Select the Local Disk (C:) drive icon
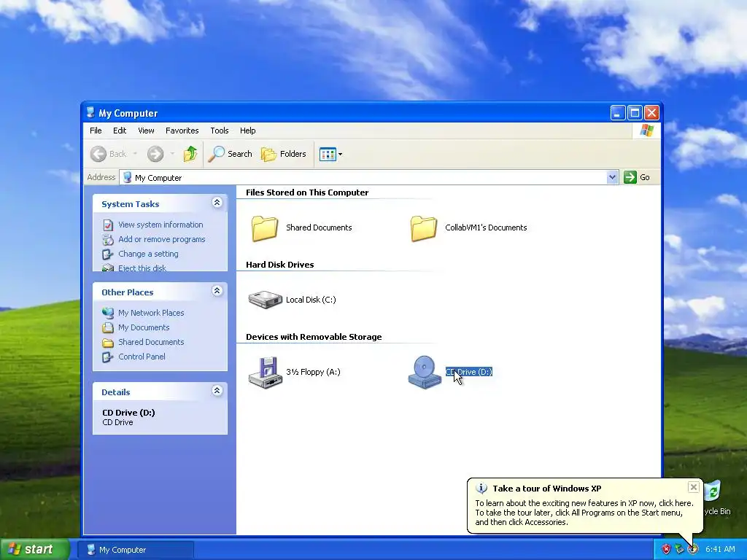 tap(266, 300)
